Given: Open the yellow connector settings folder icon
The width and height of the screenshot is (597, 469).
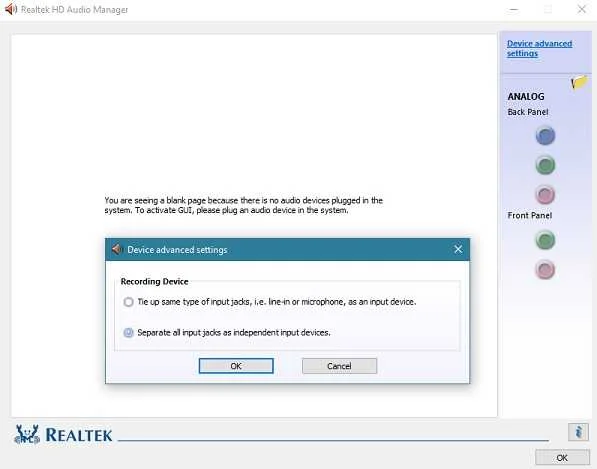Looking at the screenshot, I should pos(579,82).
